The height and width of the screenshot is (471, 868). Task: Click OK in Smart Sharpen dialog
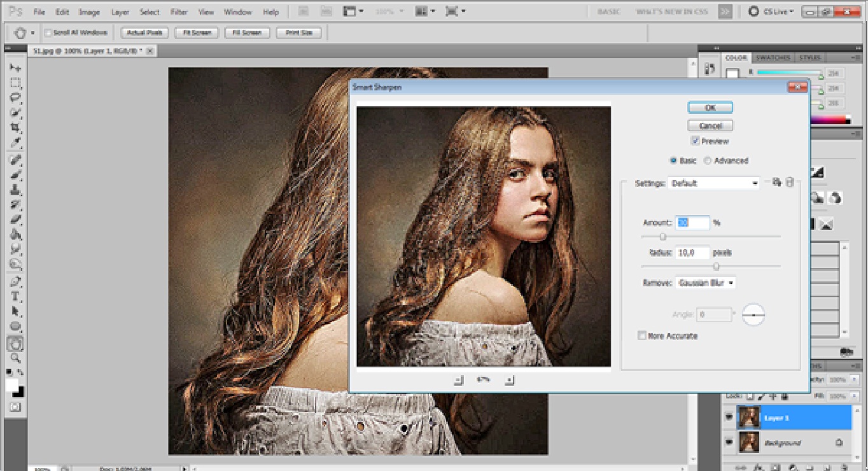coord(710,108)
